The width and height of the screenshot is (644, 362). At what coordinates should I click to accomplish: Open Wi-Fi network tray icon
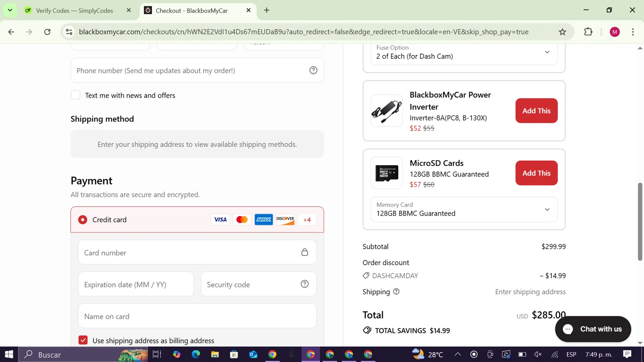(x=555, y=354)
